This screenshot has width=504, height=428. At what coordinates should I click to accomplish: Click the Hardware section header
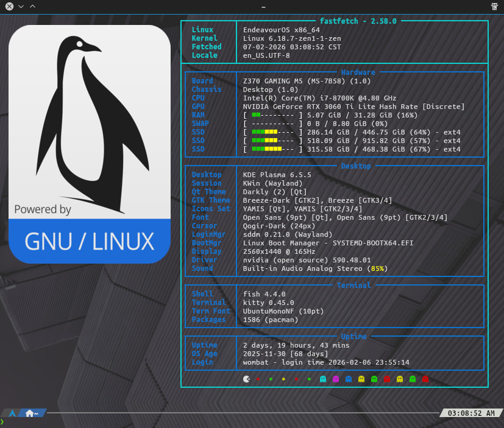click(x=358, y=72)
